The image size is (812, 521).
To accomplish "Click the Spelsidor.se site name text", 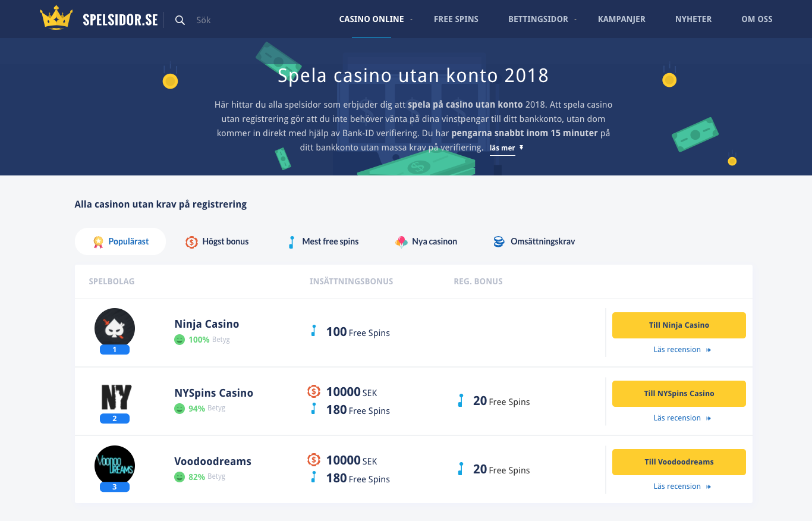I will point(120,20).
